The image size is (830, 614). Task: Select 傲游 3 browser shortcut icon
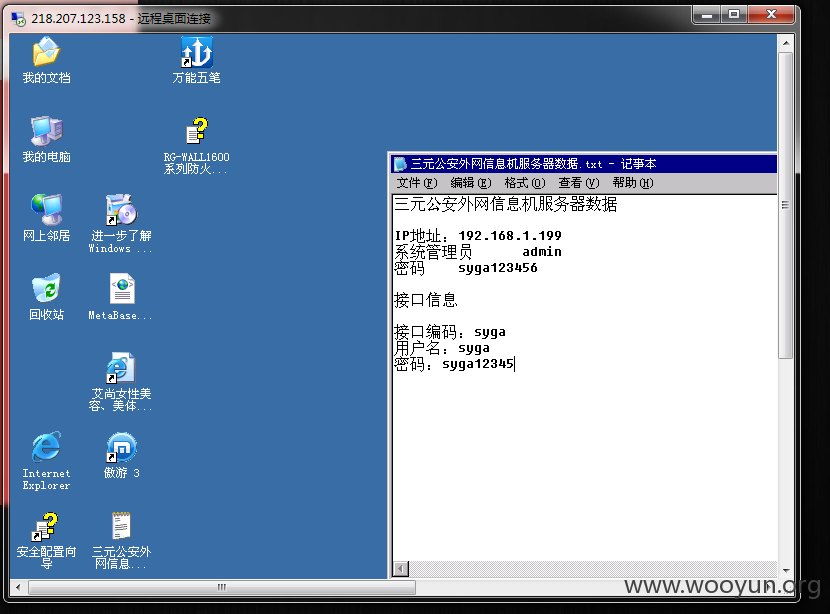point(122,456)
